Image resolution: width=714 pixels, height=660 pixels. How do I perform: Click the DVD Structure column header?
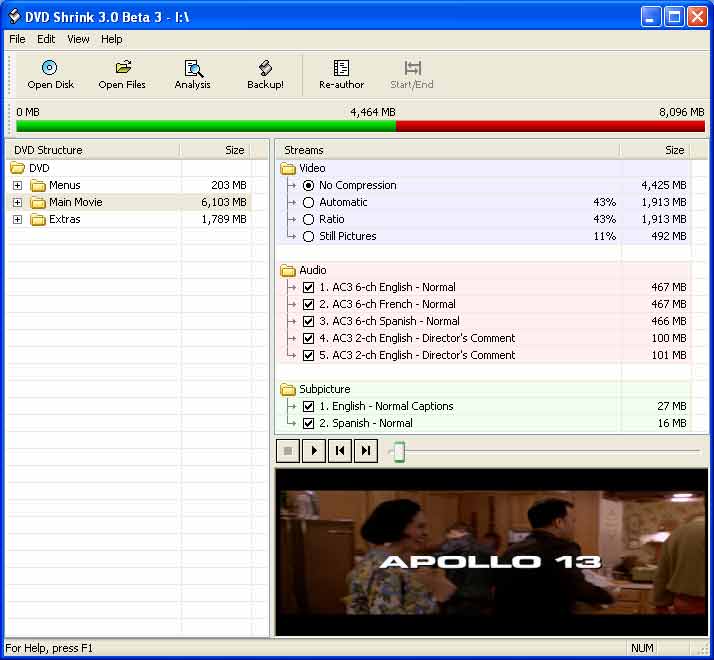point(93,150)
